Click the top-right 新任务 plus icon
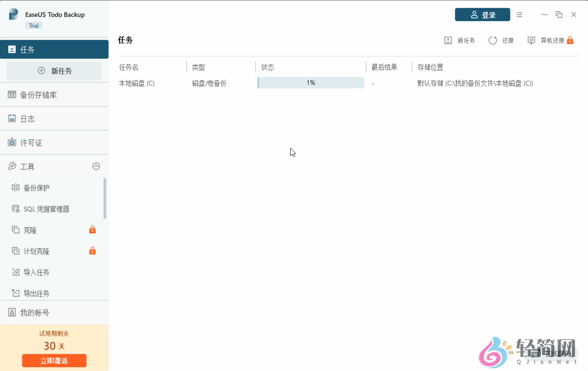 [448, 40]
